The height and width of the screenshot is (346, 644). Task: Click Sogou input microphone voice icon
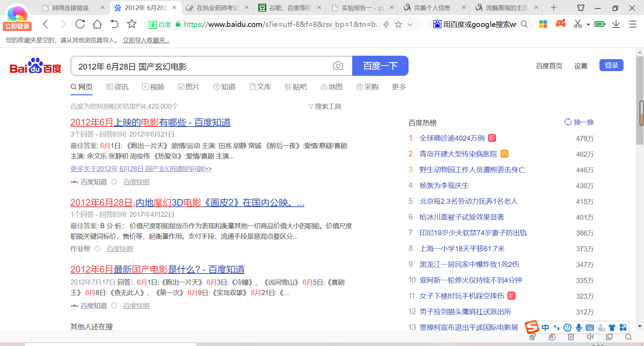tap(579, 328)
